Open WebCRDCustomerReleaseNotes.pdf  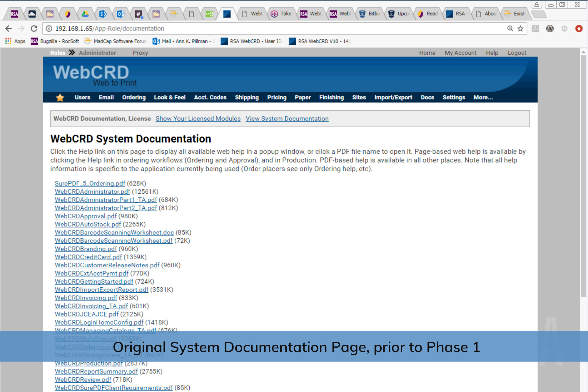pos(107,265)
